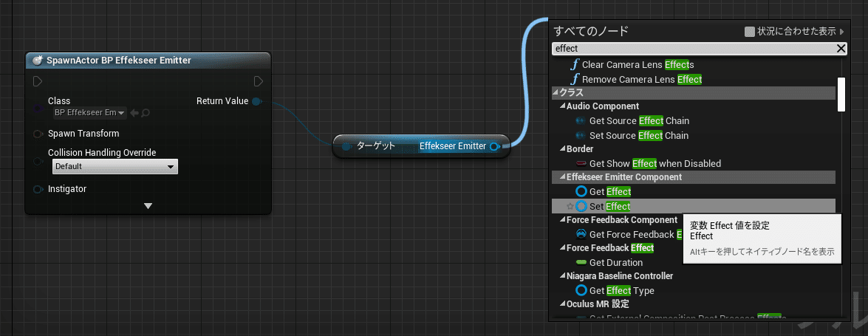The width and height of the screenshot is (868, 336).
Task: Click the node list scrollbar thumb
Action: pyautogui.click(x=841, y=94)
